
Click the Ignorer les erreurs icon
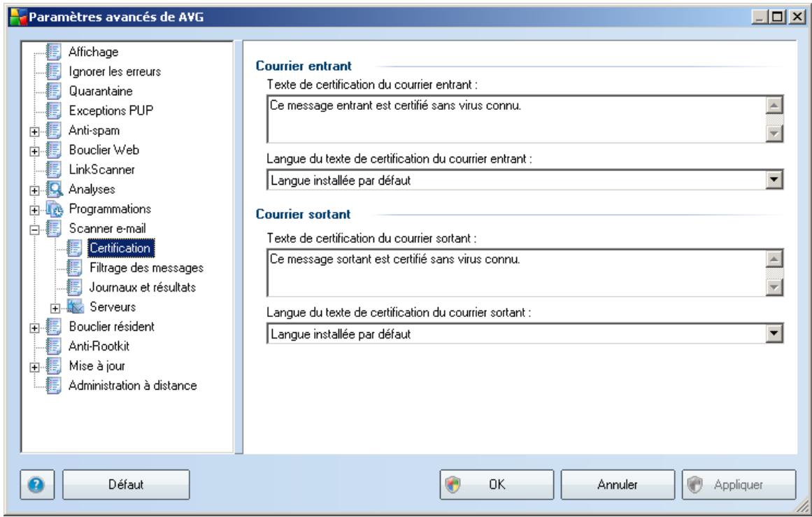[x=53, y=71]
